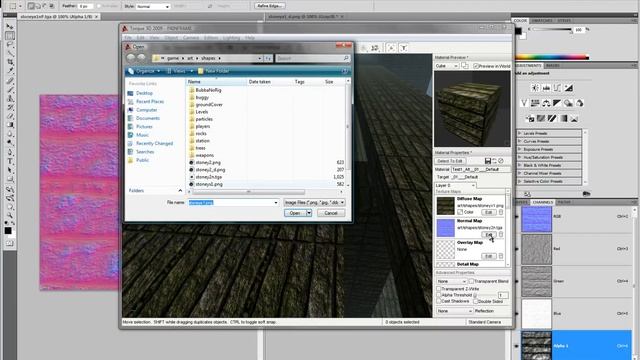
Task: Clear the Diffuse Map with trash icon
Action: tap(501, 212)
